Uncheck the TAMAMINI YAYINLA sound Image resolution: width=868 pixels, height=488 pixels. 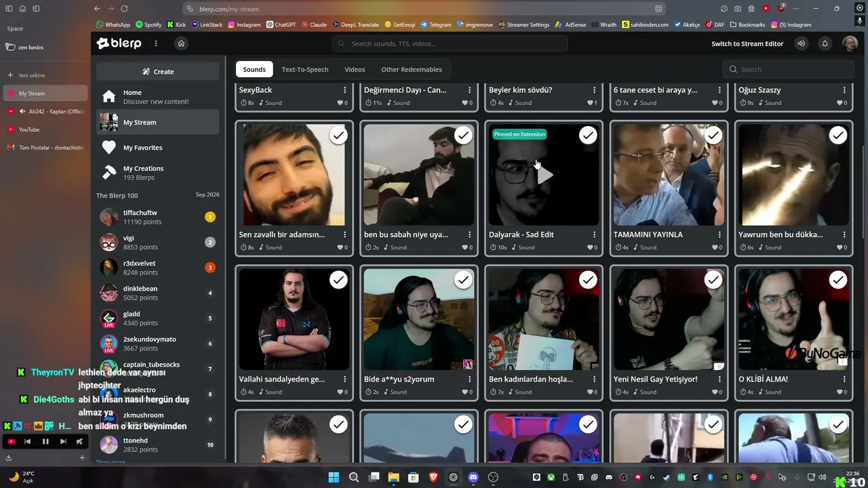pyautogui.click(x=713, y=136)
